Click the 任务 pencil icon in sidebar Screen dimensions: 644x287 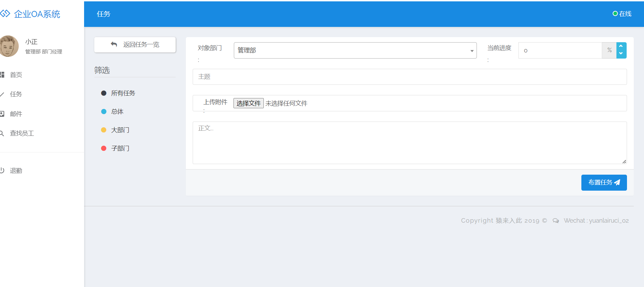[2, 94]
